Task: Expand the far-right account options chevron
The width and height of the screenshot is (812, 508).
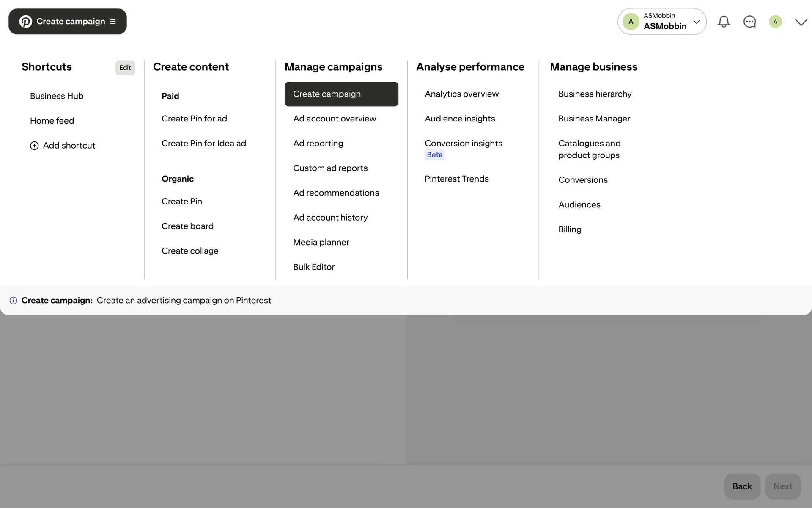Action: (801, 22)
